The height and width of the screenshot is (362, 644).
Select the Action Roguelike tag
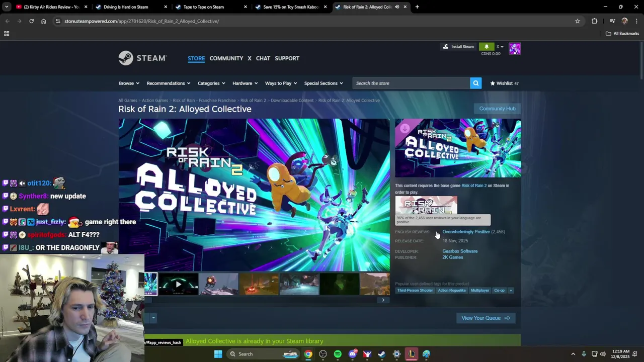click(x=452, y=290)
